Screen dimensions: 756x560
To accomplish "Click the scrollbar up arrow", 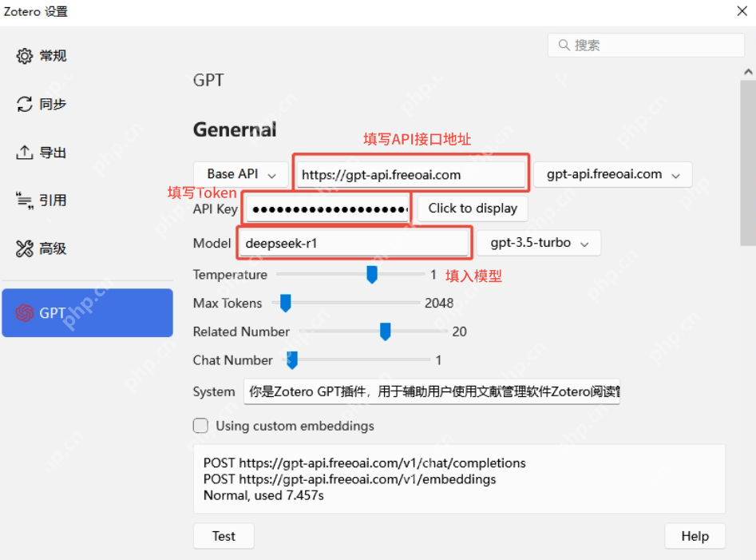I will pos(748,73).
